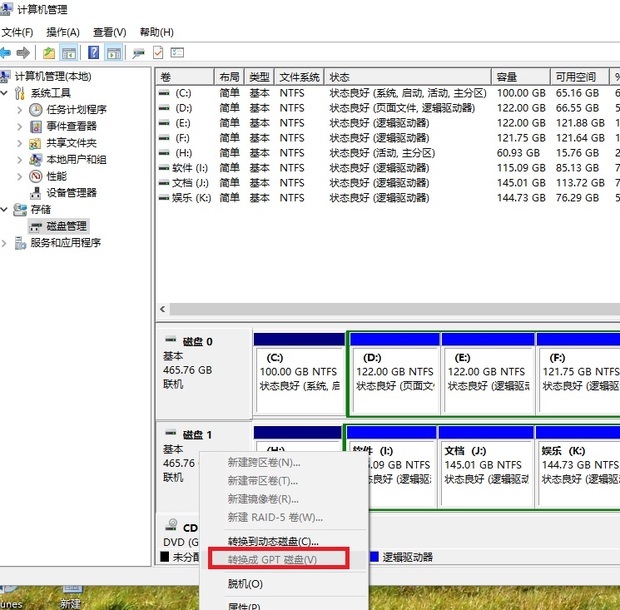The width and height of the screenshot is (620, 610).
Task: Select the (H:) volume row in list
Action: point(388,153)
